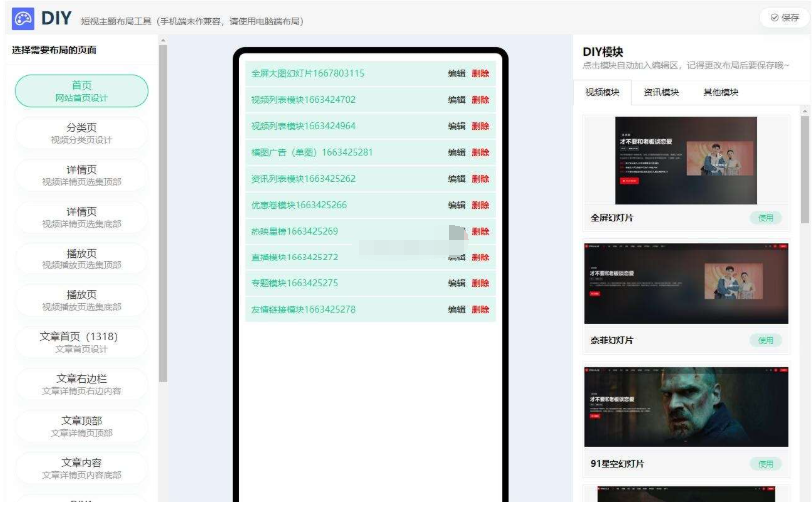Screen dimensions: 812x518
Task: Open 播放页 视频播放页选集底部 layout
Action: (82, 300)
